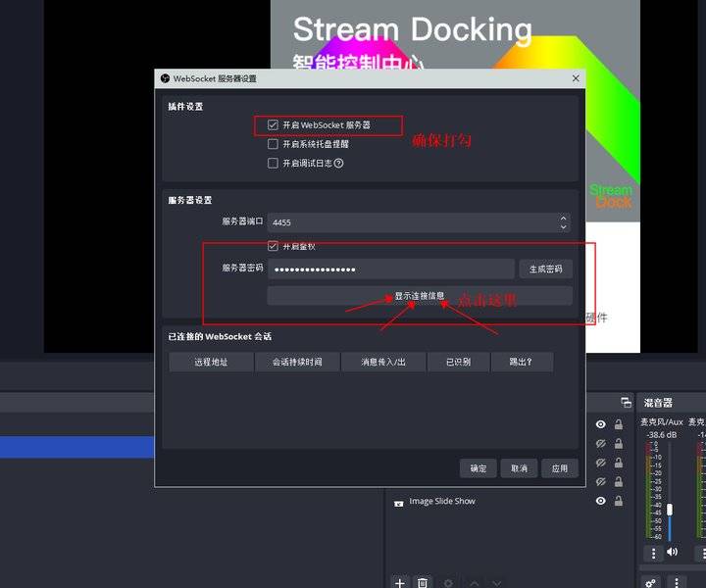Viewport: 706px width, 588px height.
Task: Open advanced audio properties via the mixer gear icon
Action: pyautogui.click(x=651, y=582)
